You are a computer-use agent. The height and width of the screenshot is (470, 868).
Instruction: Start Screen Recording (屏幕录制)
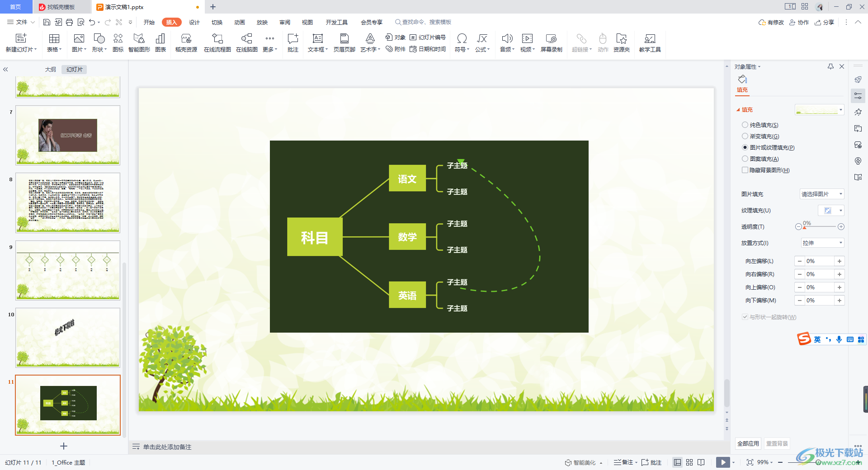[551, 43]
